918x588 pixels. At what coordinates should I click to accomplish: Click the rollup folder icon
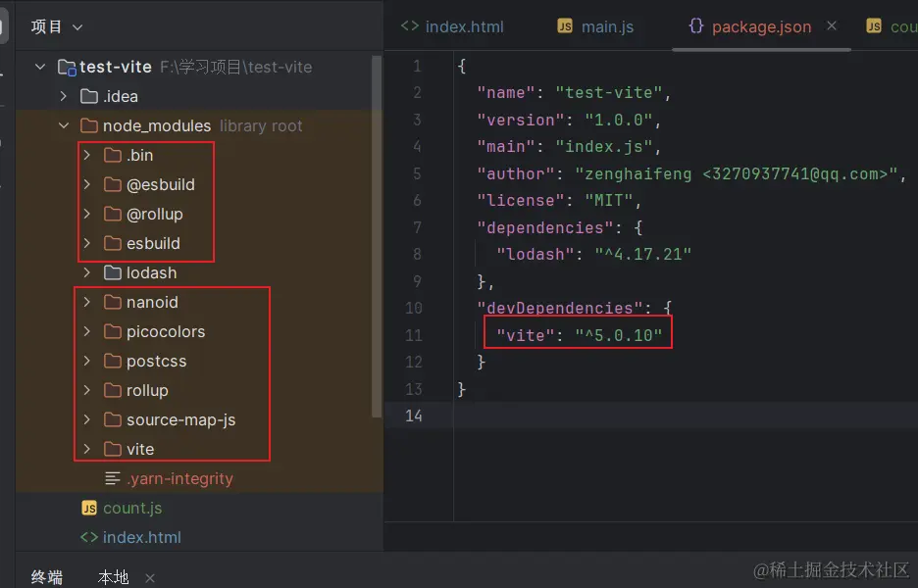pos(113,390)
